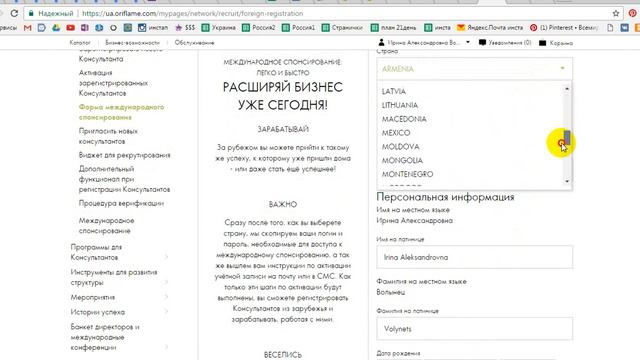Select LITHUANIA from the country list
Viewport: 640px width, 360px height.
400,105
